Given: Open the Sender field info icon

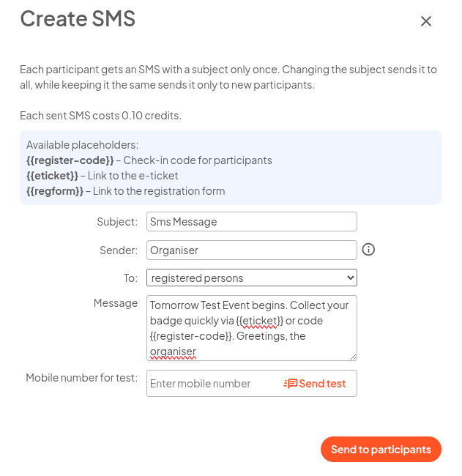Looking at the screenshot, I should point(368,250).
